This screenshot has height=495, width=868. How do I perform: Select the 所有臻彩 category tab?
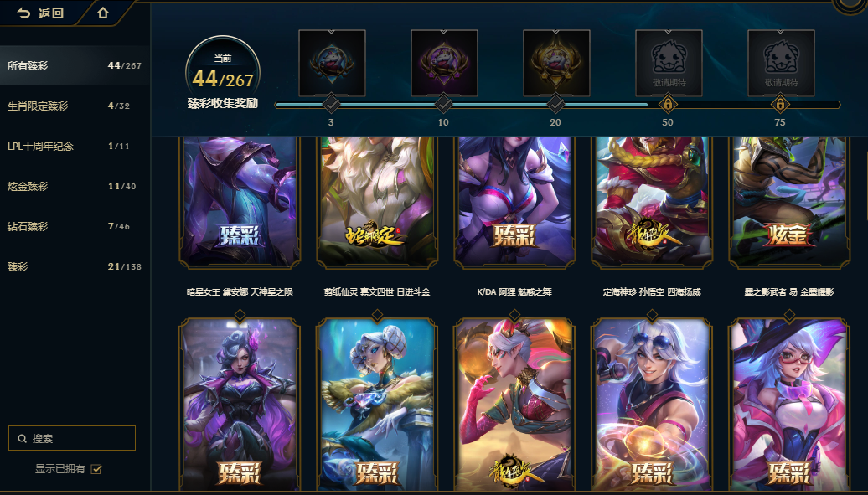click(x=75, y=65)
